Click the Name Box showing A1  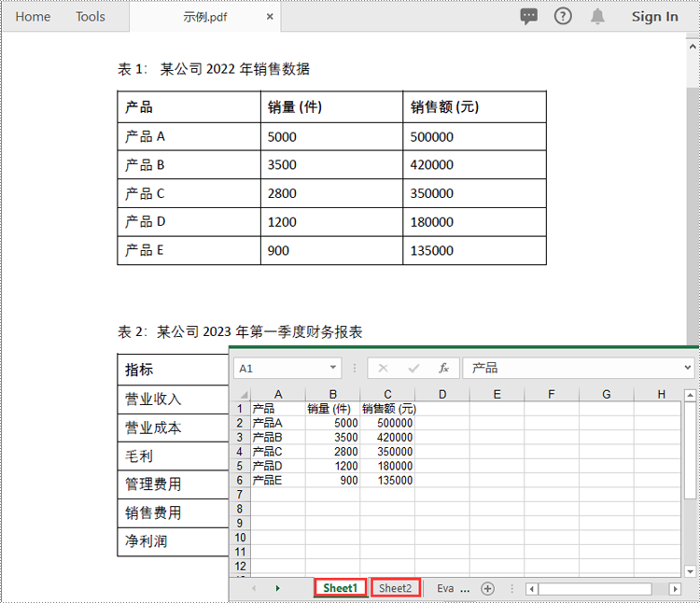(287, 368)
